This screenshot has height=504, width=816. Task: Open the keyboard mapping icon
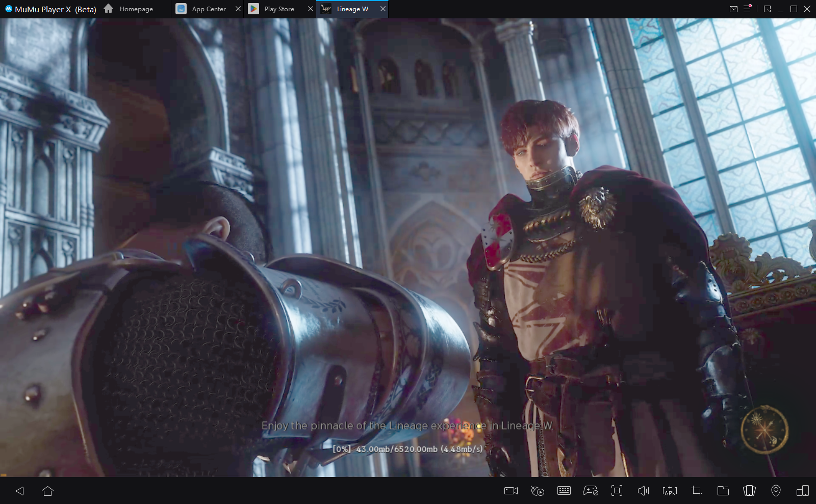click(564, 491)
